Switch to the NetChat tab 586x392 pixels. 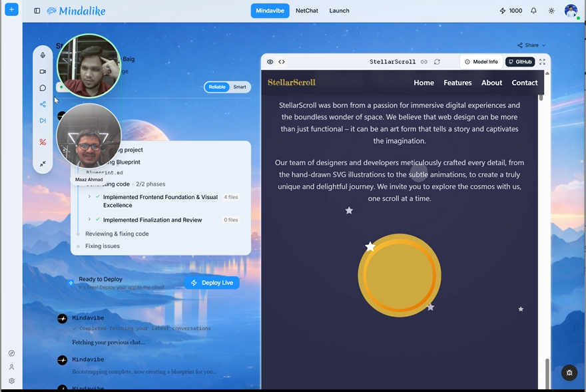click(x=307, y=11)
